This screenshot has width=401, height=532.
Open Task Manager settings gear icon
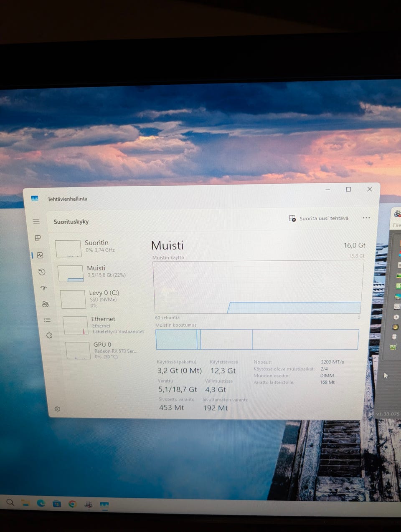tap(57, 409)
